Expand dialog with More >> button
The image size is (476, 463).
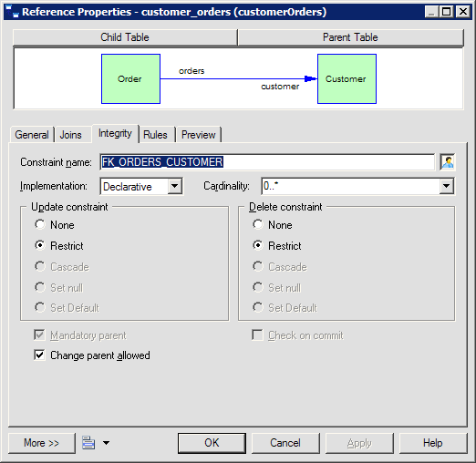click(x=42, y=443)
